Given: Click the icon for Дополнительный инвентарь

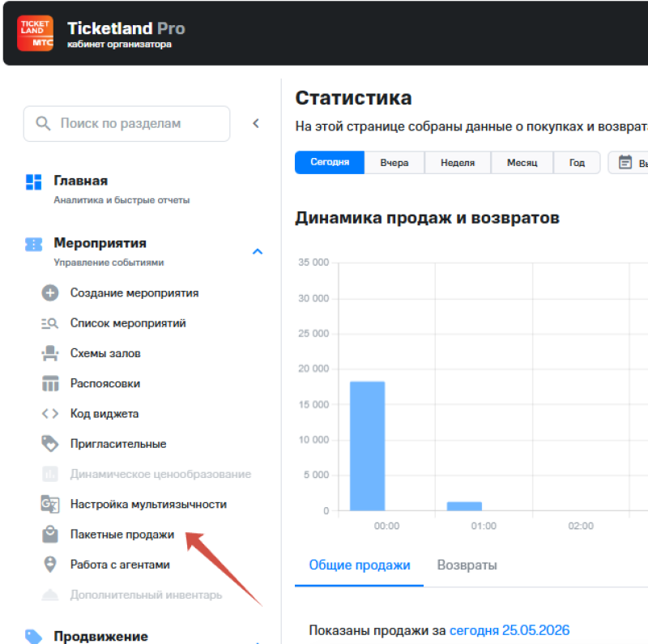Looking at the screenshot, I should (x=50, y=595).
